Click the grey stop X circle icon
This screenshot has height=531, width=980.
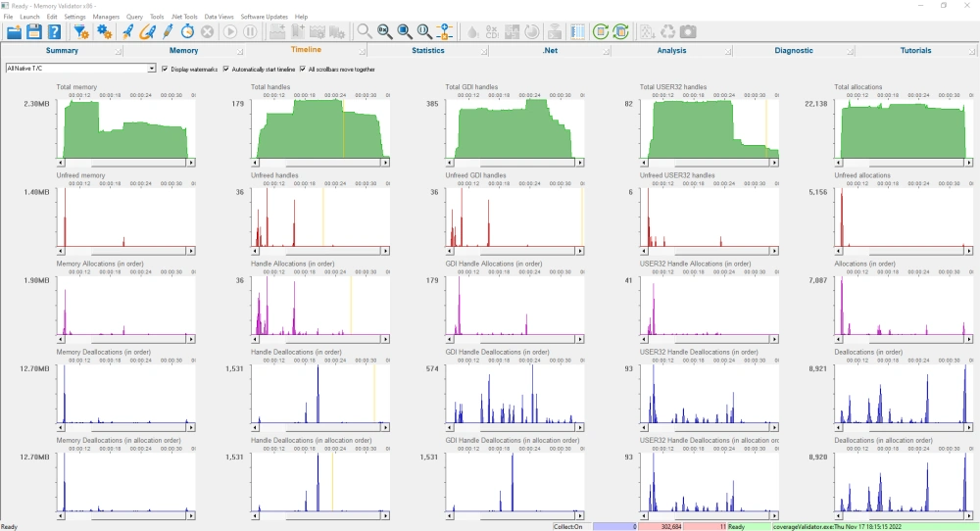coord(208,32)
